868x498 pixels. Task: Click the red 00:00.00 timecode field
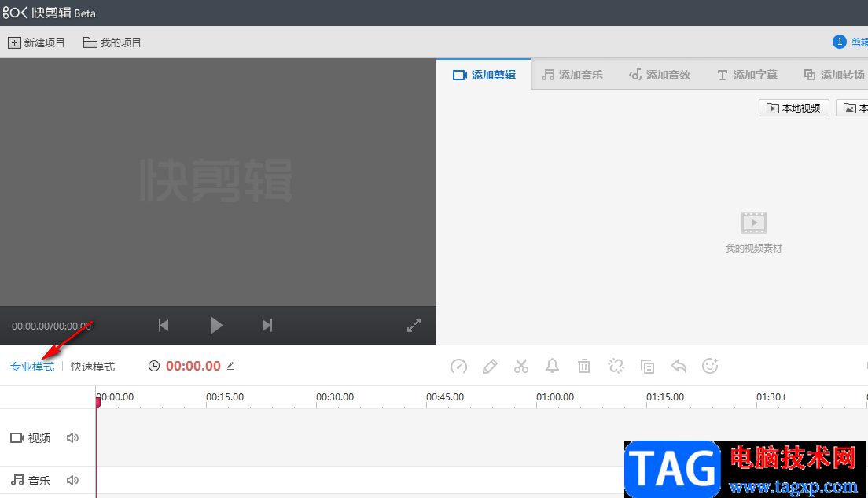pyautogui.click(x=193, y=366)
